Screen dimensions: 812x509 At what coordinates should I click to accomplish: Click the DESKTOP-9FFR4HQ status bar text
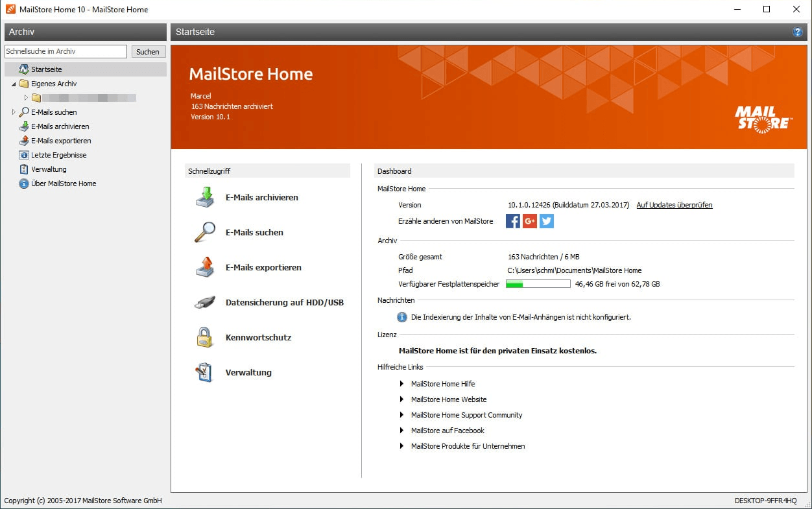pyautogui.click(x=765, y=501)
